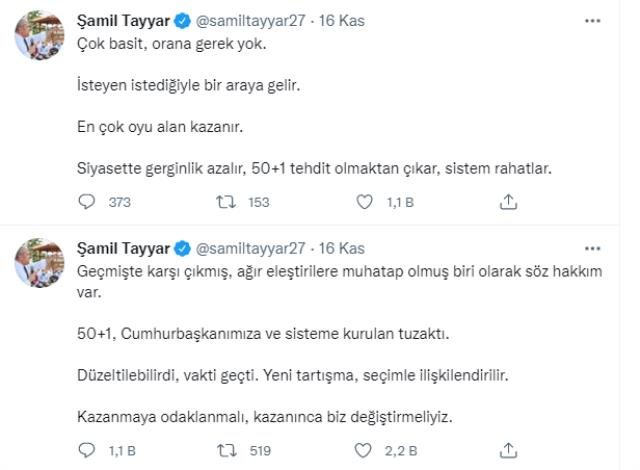Share the second tweet about Cumhurbaşkanımıza

tap(508, 450)
